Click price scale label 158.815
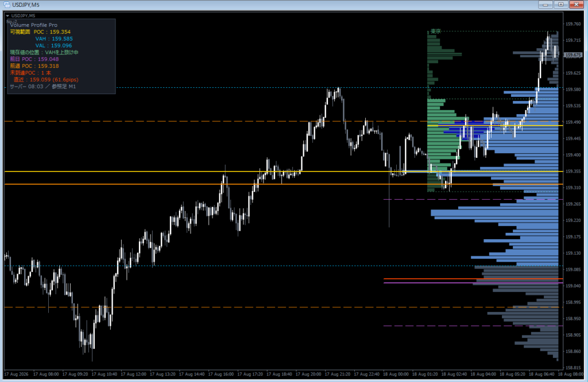The image size is (588, 382). [573, 368]
